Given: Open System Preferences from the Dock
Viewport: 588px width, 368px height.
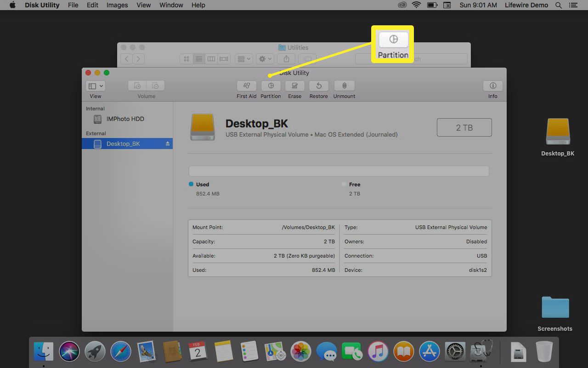Looking at the screenshot, I should pos(455,352).
